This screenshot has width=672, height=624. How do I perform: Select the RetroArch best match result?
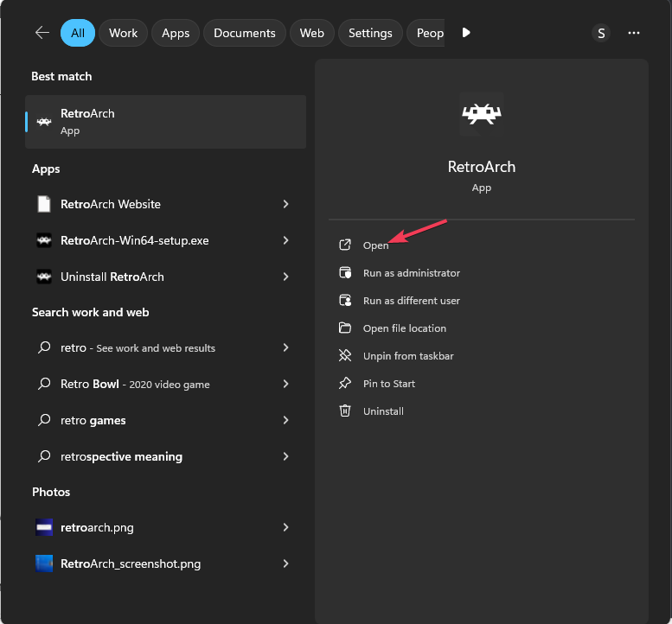[x=165, y=122]
